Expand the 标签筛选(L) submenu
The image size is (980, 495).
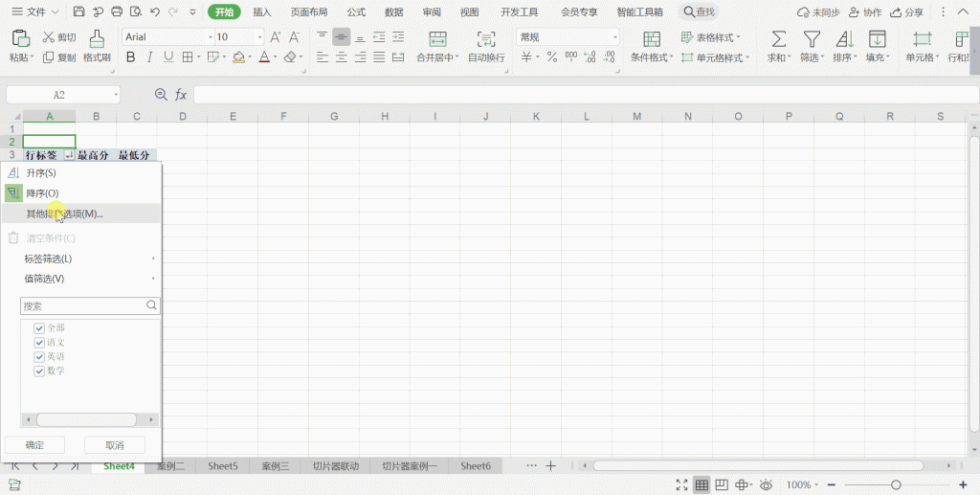click(81, 259)
